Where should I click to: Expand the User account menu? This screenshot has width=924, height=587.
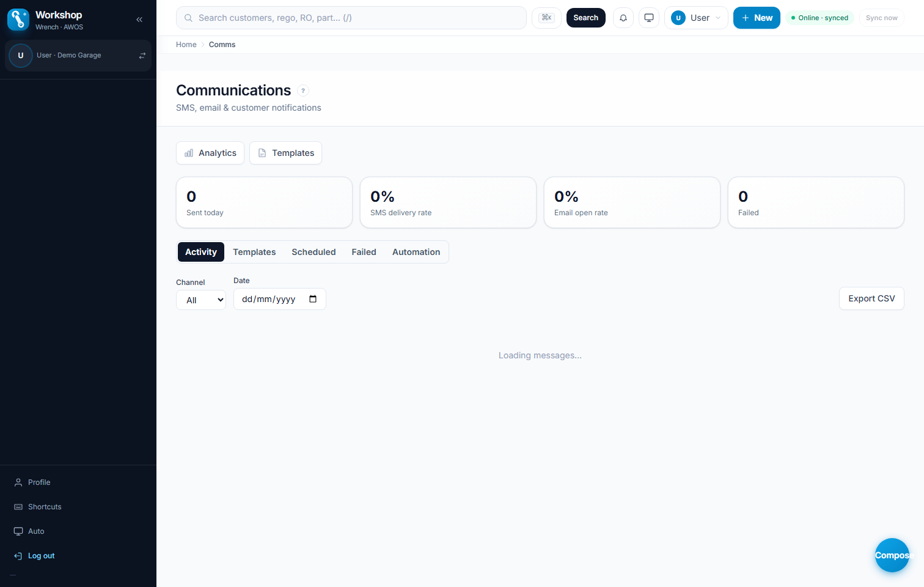click(x=696, y=18)
